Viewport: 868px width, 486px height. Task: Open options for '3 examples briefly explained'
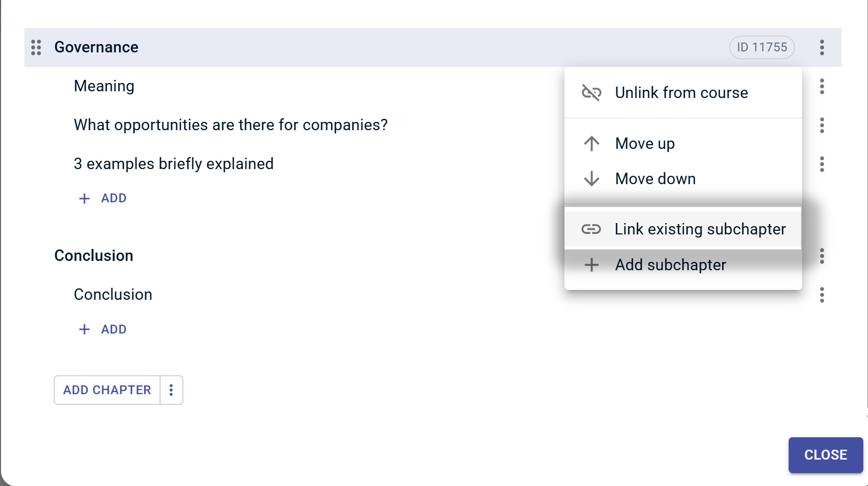(x=822, y=164)
